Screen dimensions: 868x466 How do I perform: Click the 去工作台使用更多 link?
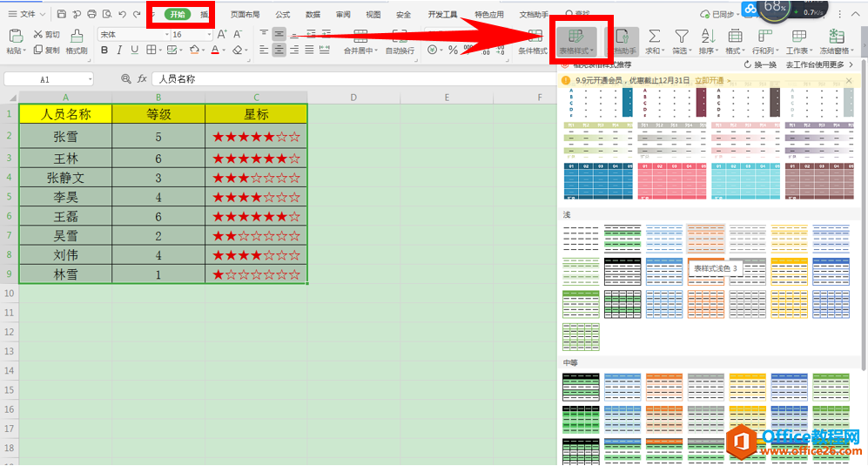tap(819, 64)
